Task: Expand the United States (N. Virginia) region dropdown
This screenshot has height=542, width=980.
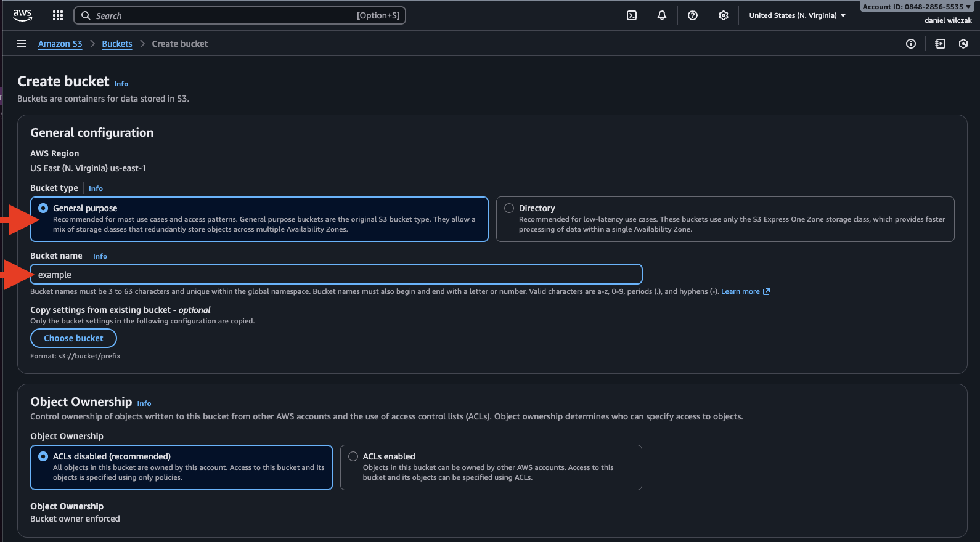Action: (x=797, y=15)
